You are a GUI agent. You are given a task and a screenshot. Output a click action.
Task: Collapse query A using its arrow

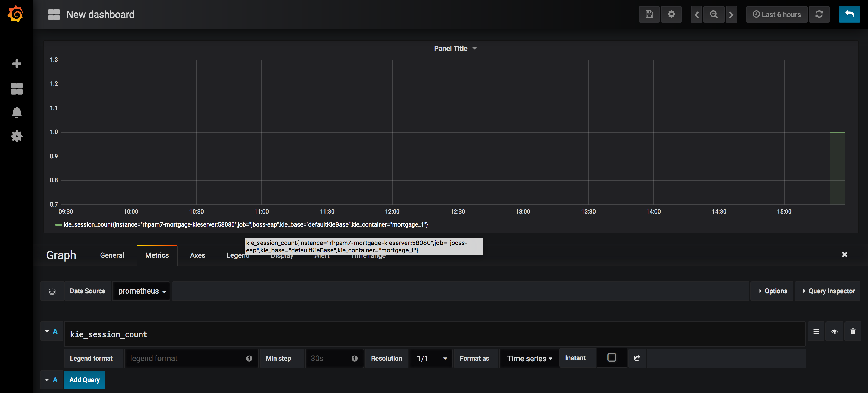47,331
